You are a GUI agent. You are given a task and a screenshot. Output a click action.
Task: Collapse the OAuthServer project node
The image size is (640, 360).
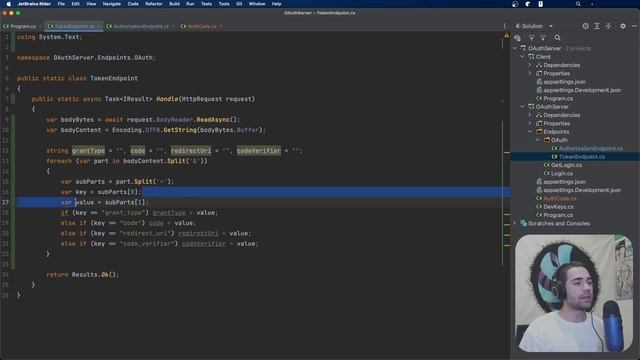522,107
